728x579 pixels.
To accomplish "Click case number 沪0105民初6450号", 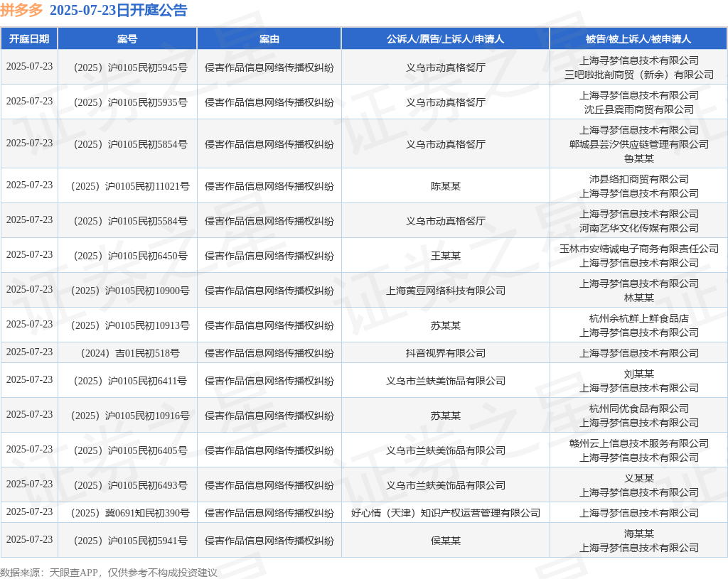I will click(x=130, y=256).
